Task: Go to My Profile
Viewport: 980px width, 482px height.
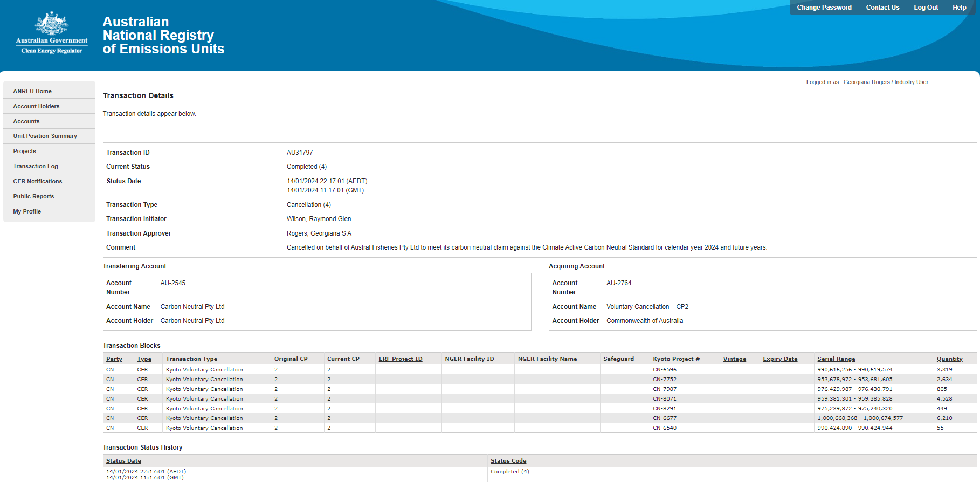Action: click(27, 211)
